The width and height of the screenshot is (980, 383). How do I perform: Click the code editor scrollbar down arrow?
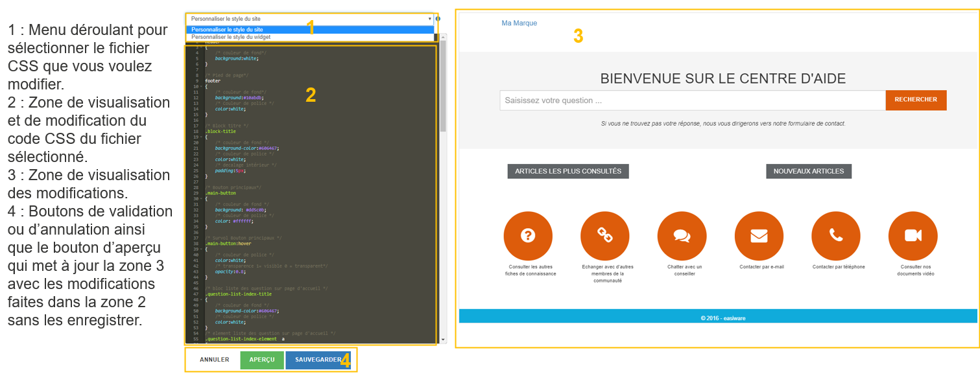[x=444, y=340]
